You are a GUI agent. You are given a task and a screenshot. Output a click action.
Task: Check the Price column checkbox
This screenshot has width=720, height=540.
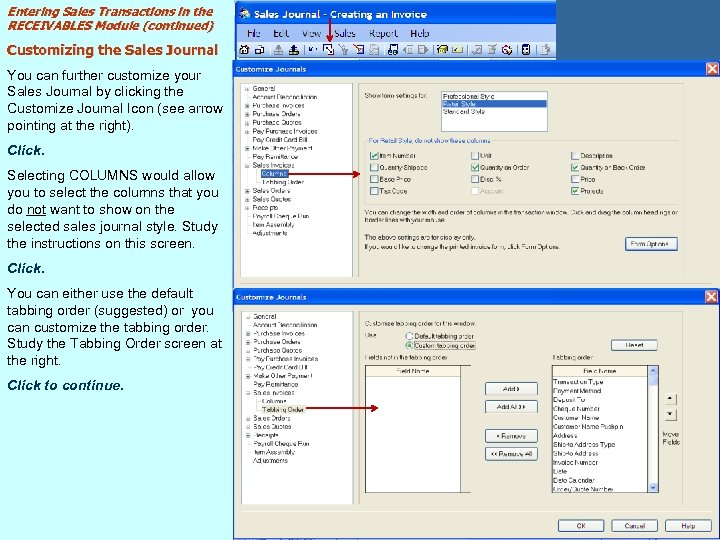point(574,179)
